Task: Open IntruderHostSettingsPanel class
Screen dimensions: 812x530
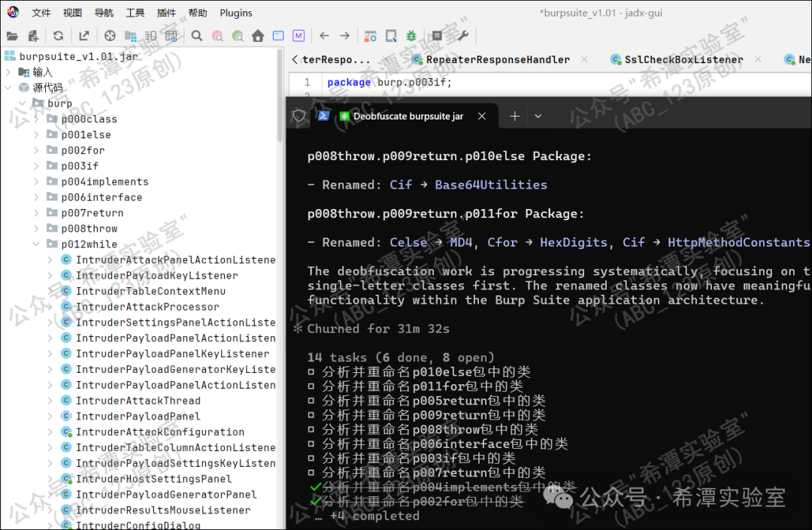Action: tap(147, 479)
